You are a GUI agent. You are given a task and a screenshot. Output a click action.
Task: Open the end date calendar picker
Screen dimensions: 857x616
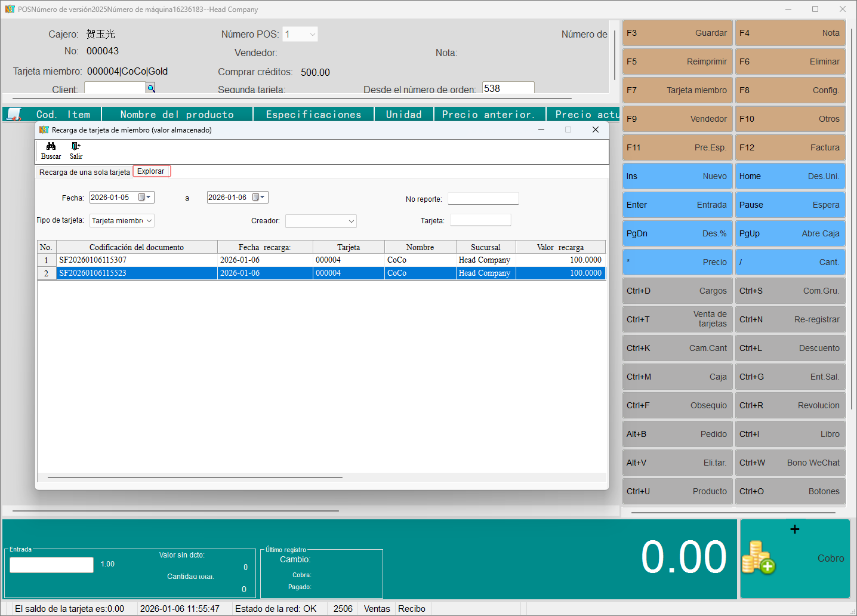(259, 198)
